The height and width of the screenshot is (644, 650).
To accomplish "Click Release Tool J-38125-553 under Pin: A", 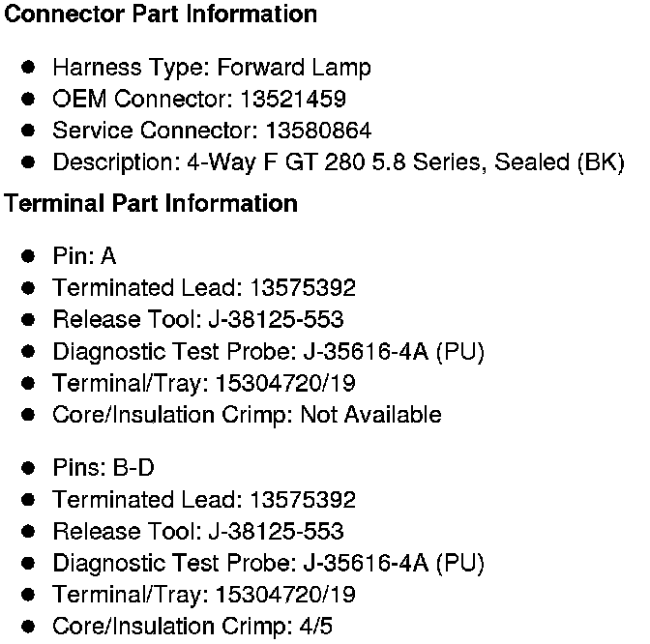I will click(x=197, y=320).
